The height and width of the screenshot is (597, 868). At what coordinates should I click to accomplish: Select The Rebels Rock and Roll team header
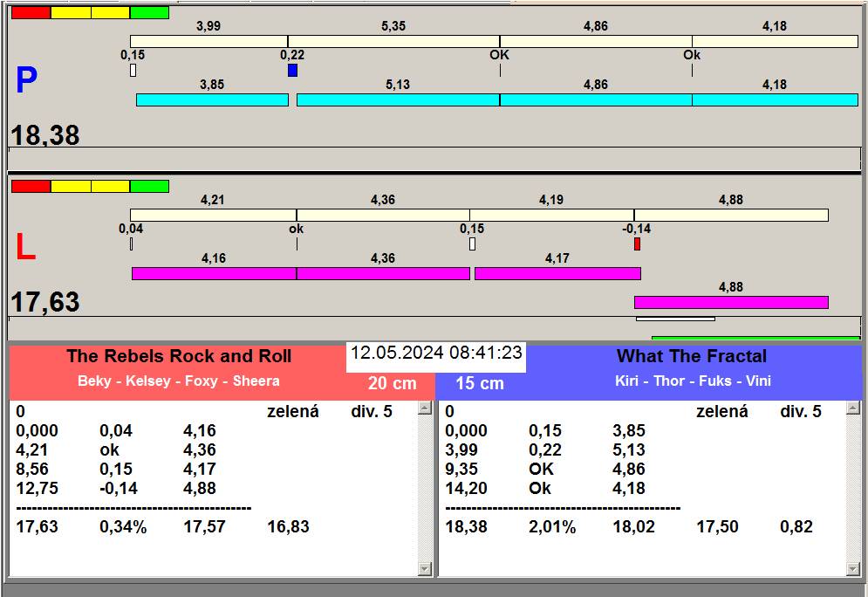click(x=179, y=356)
